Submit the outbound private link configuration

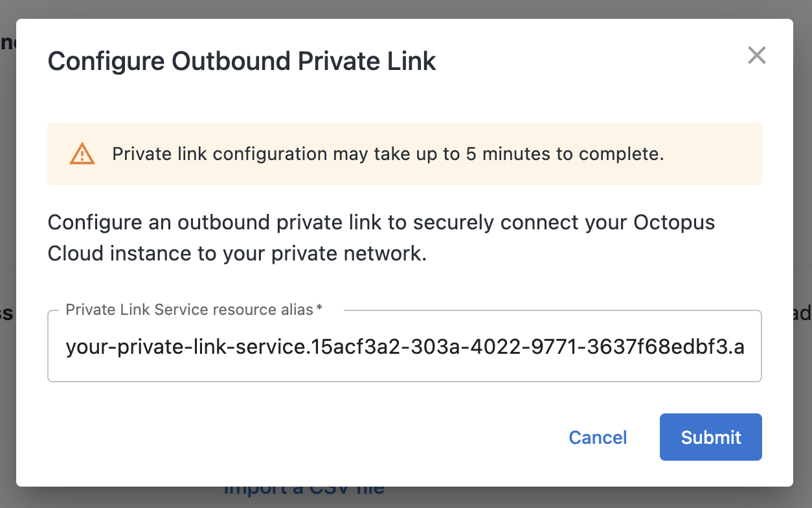click(x=710, y=437)
